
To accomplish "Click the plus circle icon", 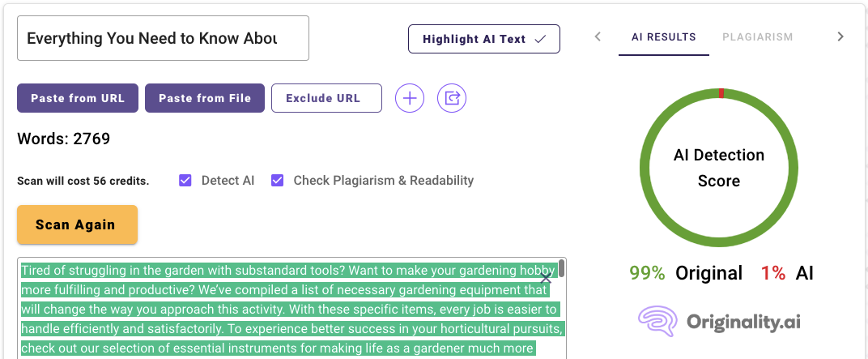I will coord(410,99).
